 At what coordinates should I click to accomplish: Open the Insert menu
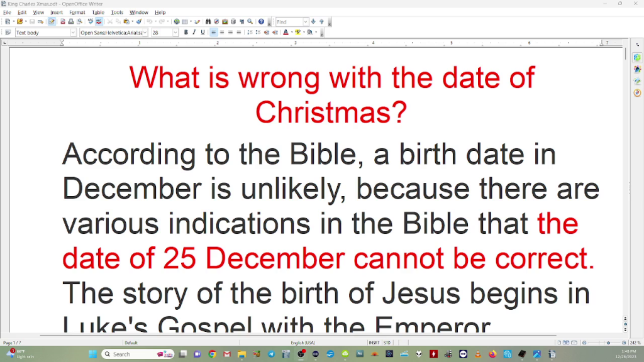[x=57, y=13]
